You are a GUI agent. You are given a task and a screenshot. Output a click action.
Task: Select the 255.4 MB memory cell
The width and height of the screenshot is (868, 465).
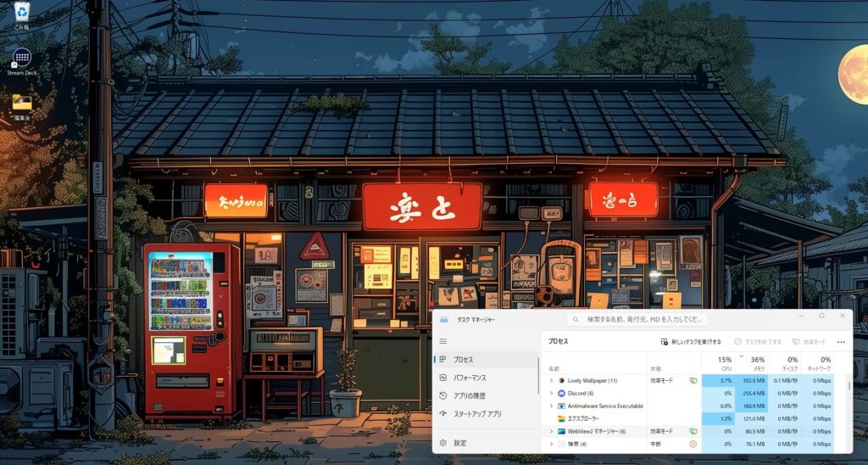[751, 394]
